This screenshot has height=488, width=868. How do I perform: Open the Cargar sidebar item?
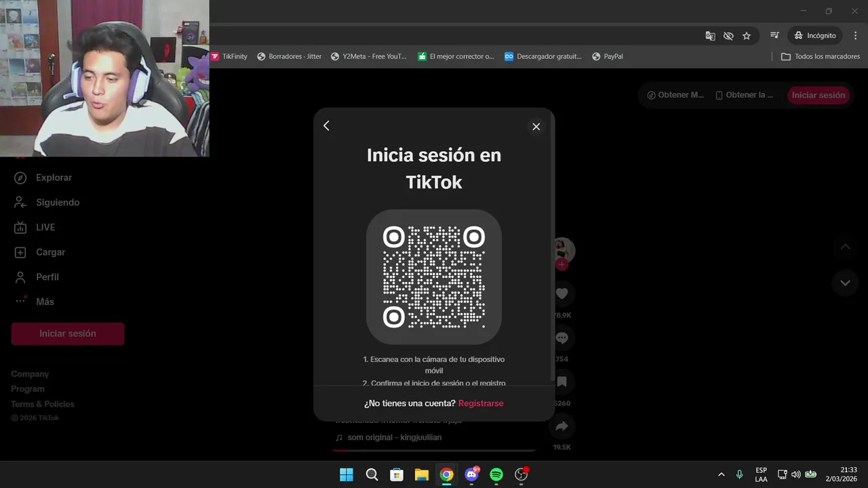[x=40, y=252]
